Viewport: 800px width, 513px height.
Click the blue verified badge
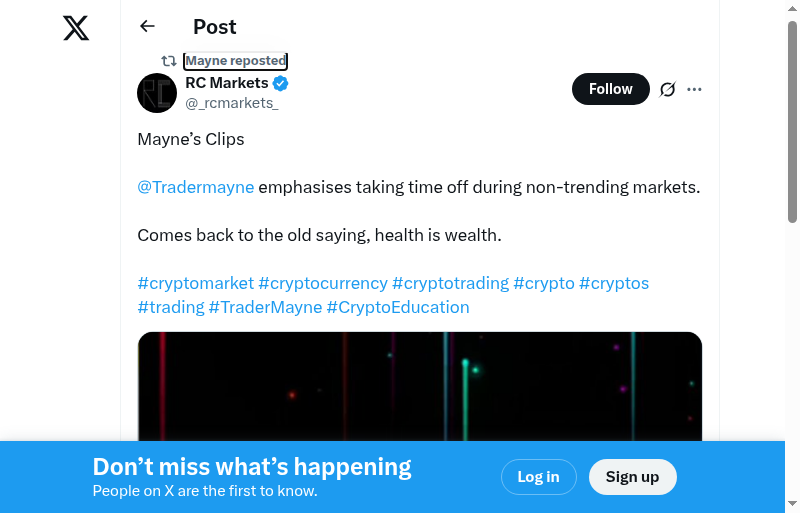click(281, 83)
